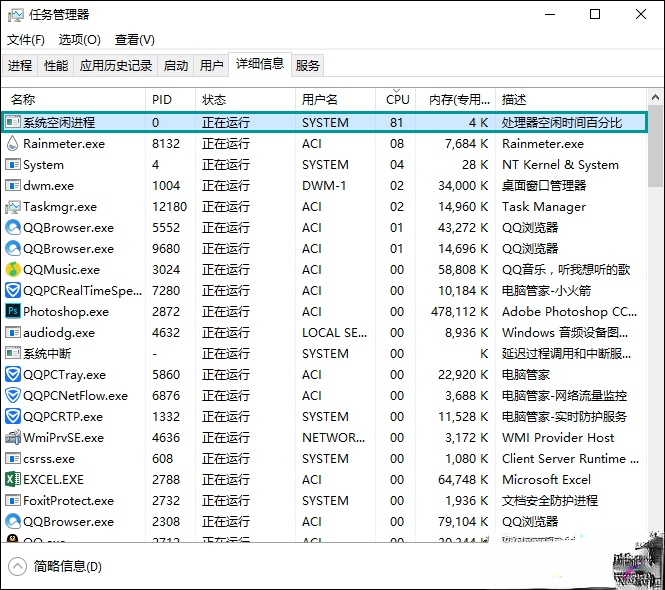This screenshot has height=590, width=665.
Task: Select the Taskmgr.exe process name
Action: [x=60, y=207]
